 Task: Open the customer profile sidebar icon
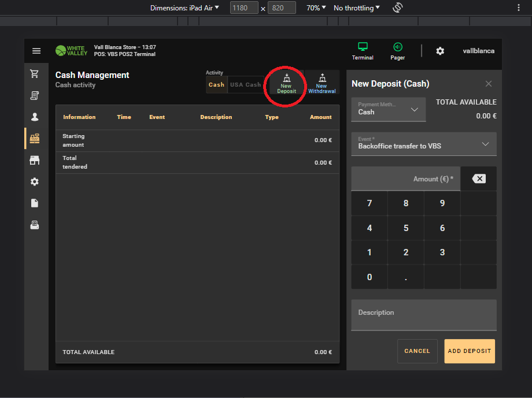35,117
